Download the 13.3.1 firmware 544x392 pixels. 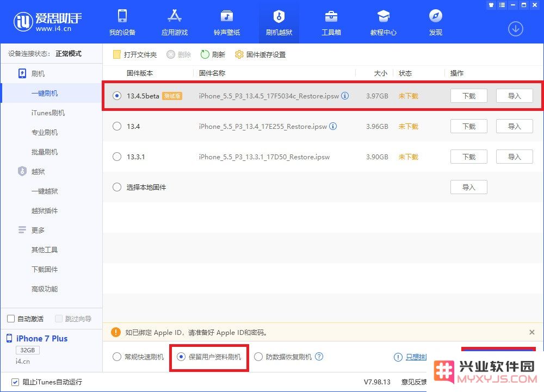click(469, 157)
